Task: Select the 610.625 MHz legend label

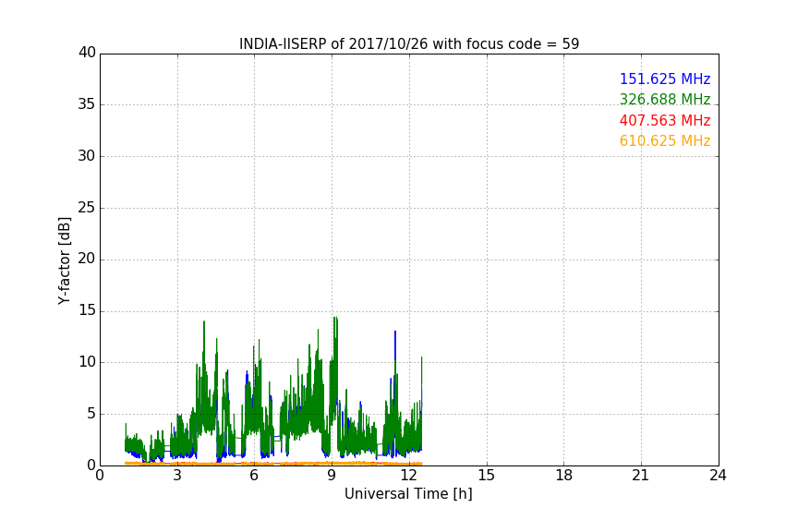Action: (x=665, y=141)
